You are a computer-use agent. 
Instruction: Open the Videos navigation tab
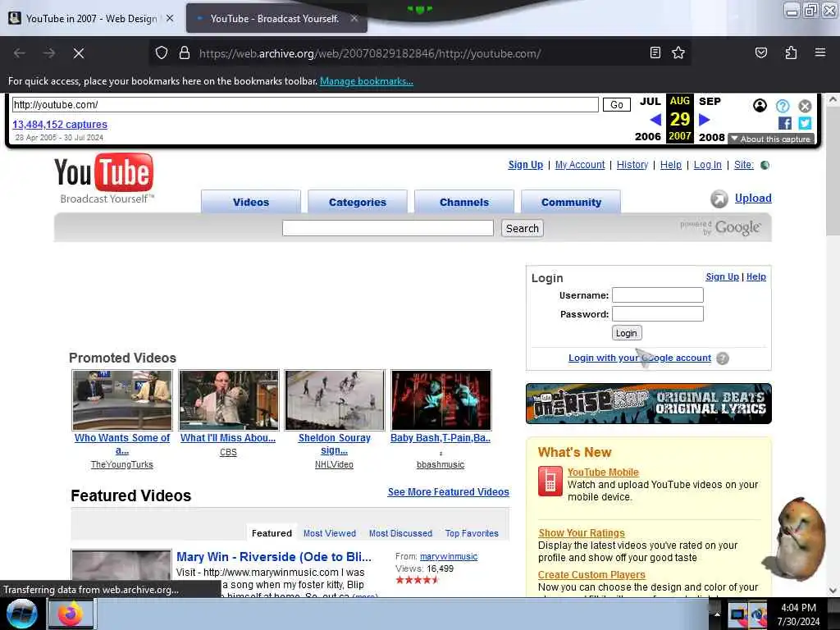point(251,202)
